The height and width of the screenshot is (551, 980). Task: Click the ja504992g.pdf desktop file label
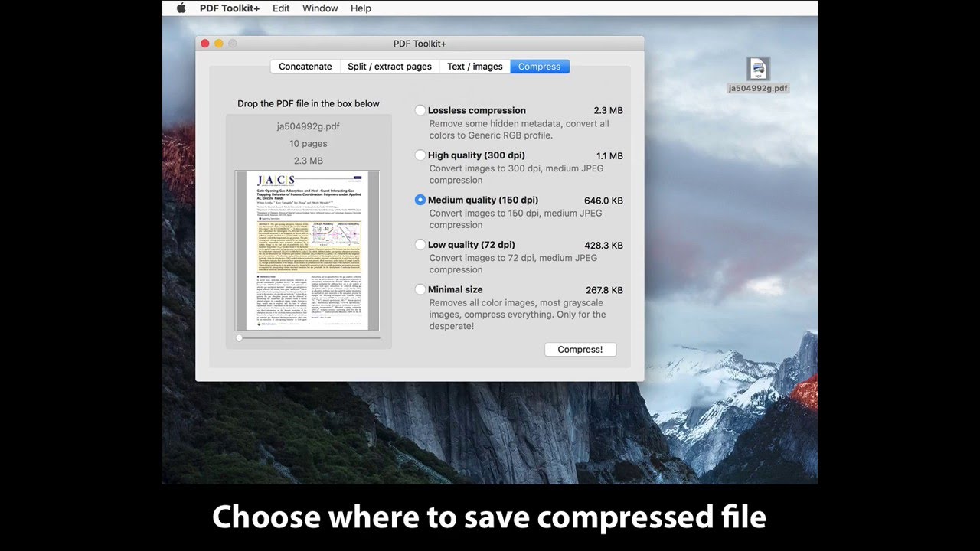point(758,88)
